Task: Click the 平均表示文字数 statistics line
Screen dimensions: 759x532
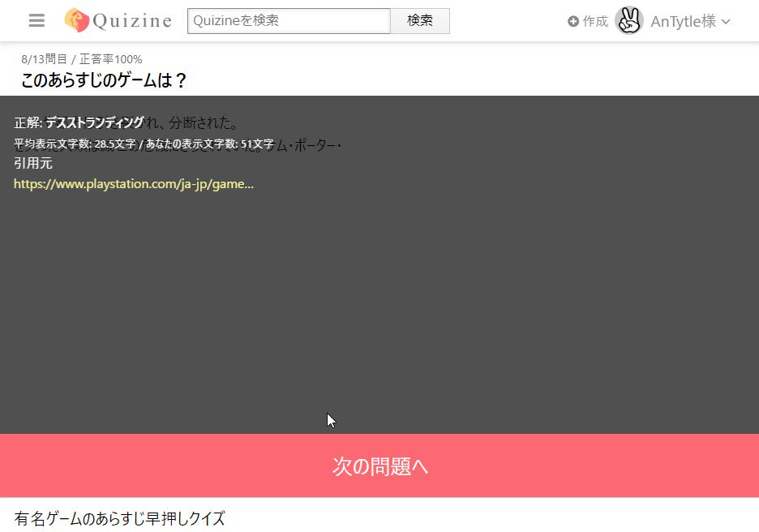Action: [x=144, y=144]
